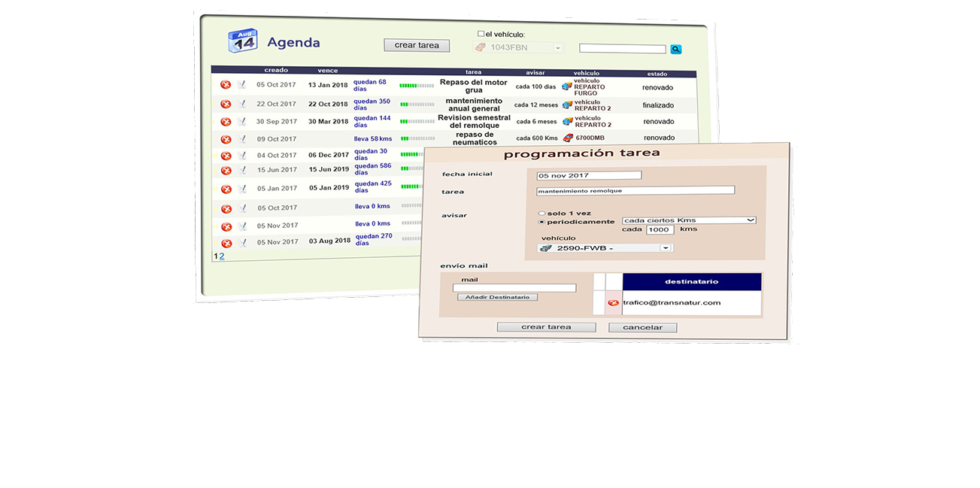The width and height of the screenshot is (980, 488).
Task: Select the 'solo 1 vez' radio option
Action: 542,214
